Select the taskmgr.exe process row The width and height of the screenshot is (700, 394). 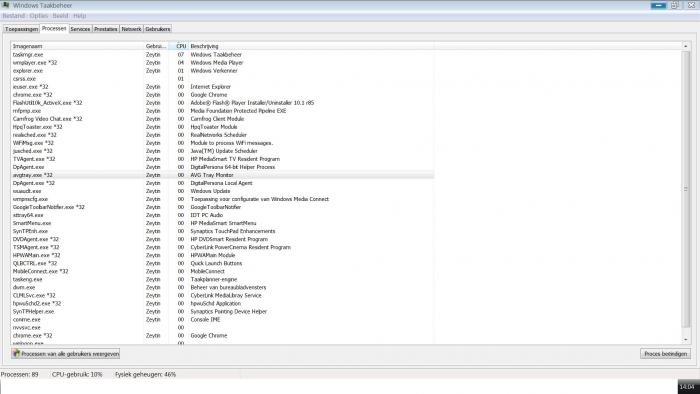[x=222, y=54]
